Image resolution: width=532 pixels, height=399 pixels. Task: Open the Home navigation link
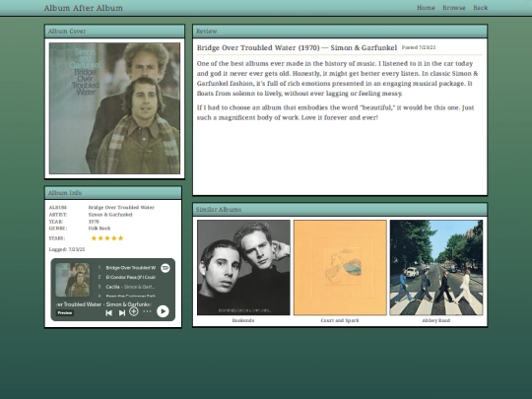point(426,8)
